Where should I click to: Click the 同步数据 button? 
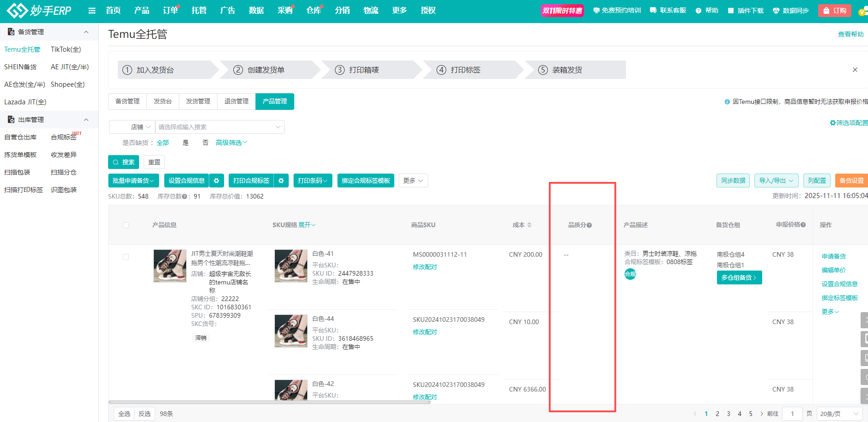click(x=733, y=181)
